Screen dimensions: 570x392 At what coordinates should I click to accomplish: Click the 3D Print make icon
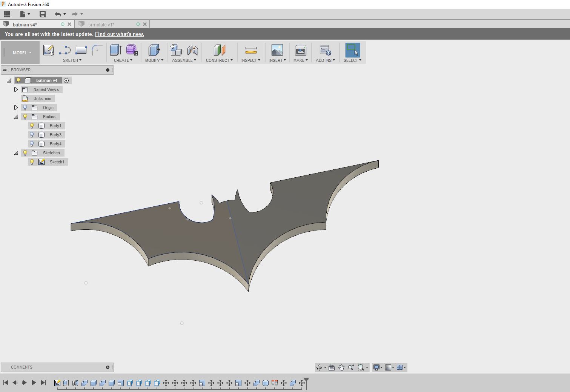coord(301,50)
